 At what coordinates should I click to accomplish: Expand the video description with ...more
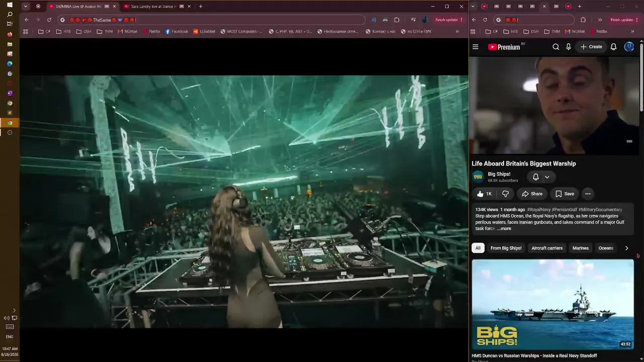[504, 229]
